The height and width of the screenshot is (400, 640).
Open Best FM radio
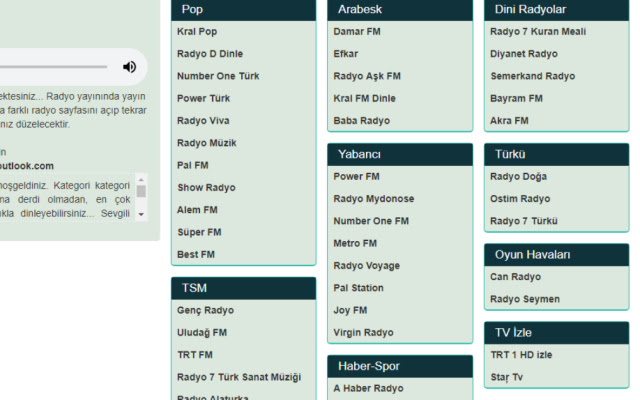pos(196,254)
